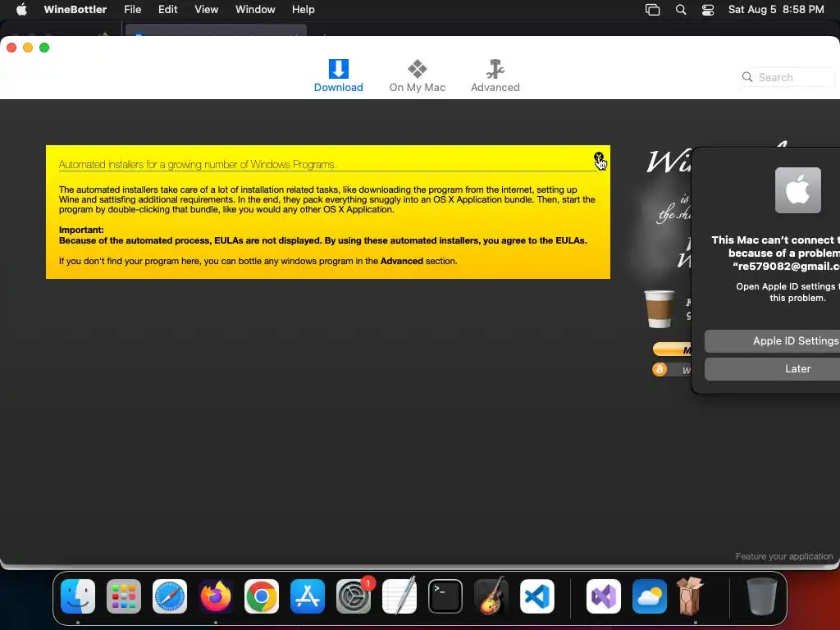840x630 pixels.
Task: Click the Advanced wrench icon
Action: point(495,69)
